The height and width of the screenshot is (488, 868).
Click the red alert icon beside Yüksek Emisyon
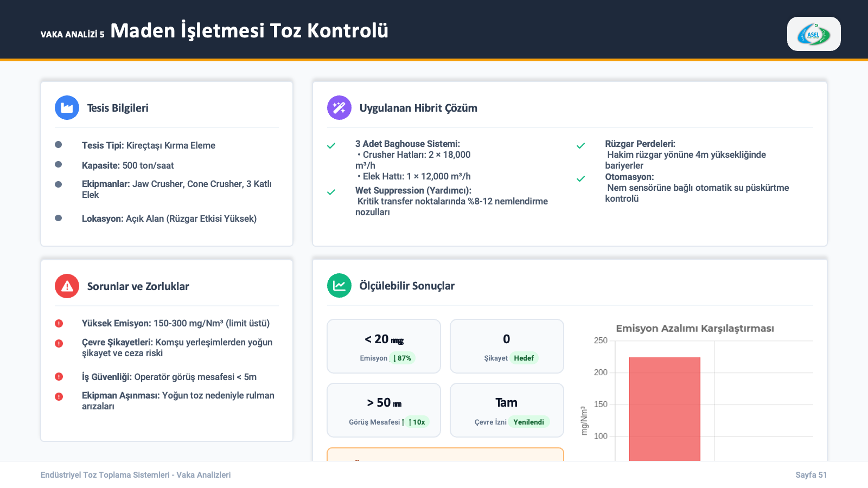click(59, 324)
